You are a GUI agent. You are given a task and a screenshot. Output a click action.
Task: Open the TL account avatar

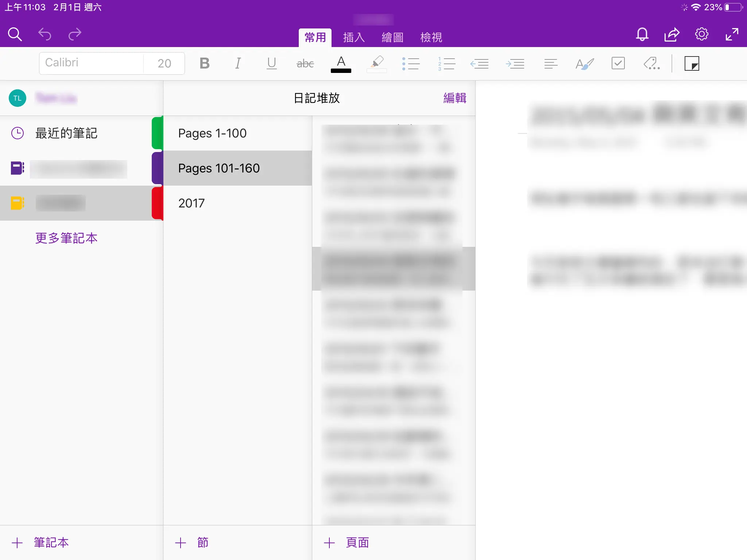pos(17,98)
